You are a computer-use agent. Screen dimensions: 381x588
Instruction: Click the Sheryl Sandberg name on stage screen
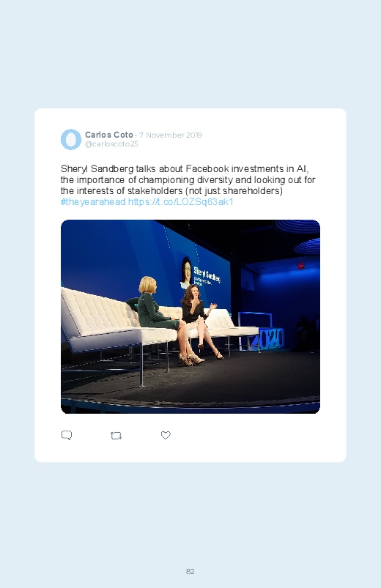tap(207, 274)
